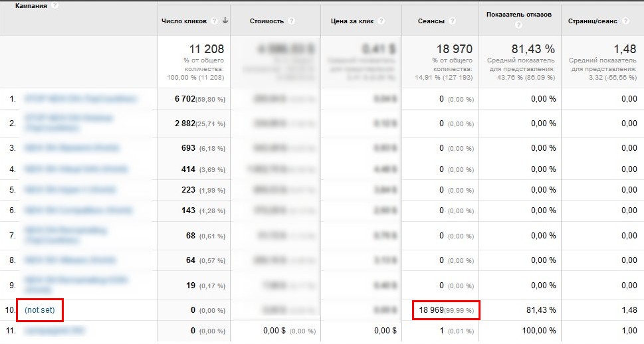
Task: Open the blurred campaign link in row 6
Action: click(78, 210)
